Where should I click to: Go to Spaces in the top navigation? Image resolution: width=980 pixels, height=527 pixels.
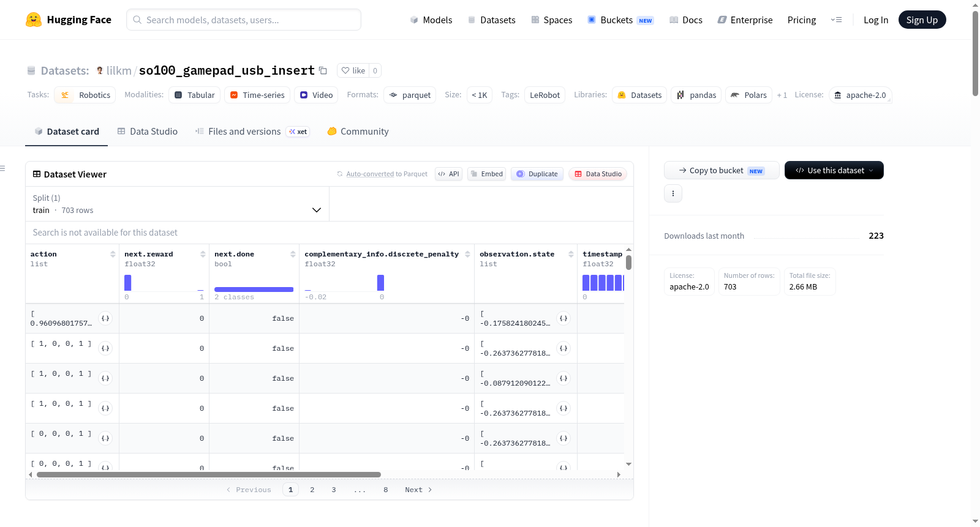click(x=552, y=20)
